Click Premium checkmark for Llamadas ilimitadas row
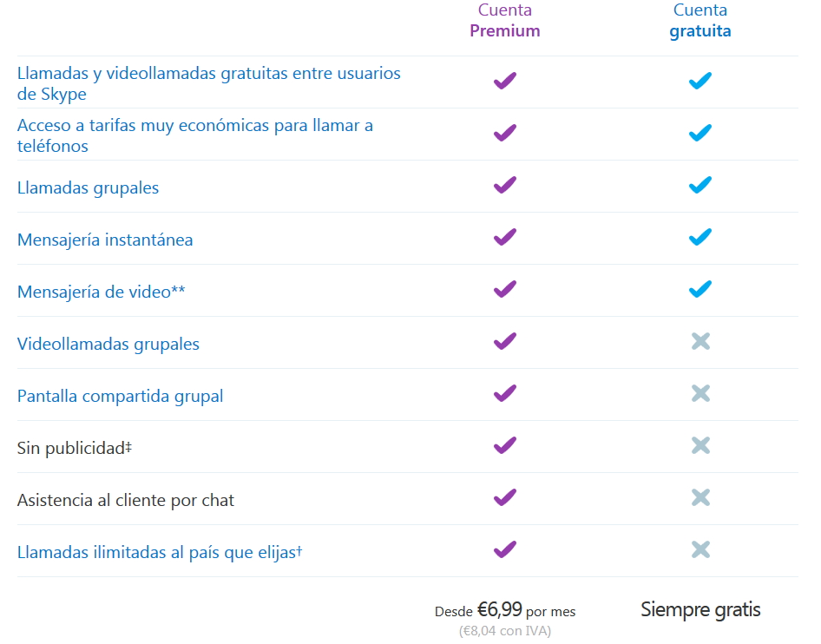The width and height of the screenshot is (821, 644). pos(504,549)
